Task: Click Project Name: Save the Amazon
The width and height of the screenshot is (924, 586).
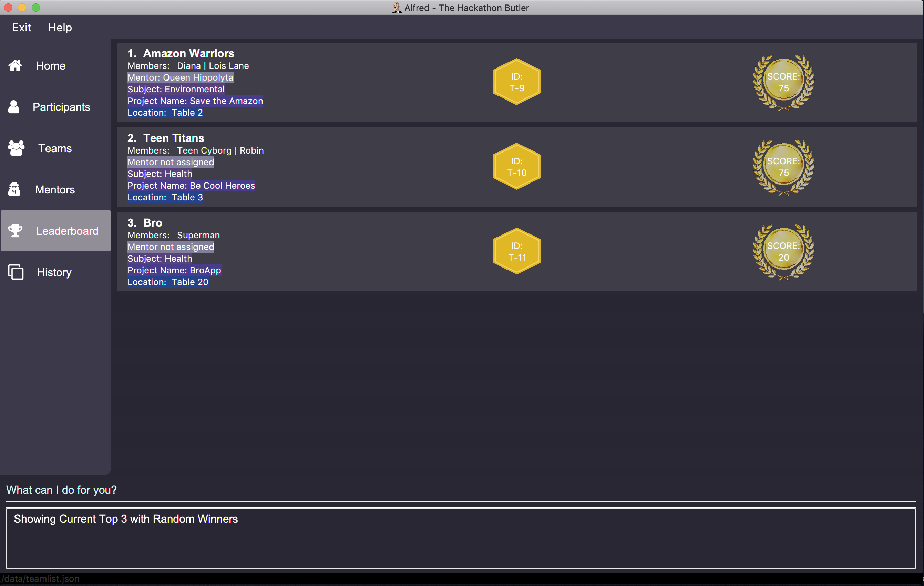Action: pos(195,101)
